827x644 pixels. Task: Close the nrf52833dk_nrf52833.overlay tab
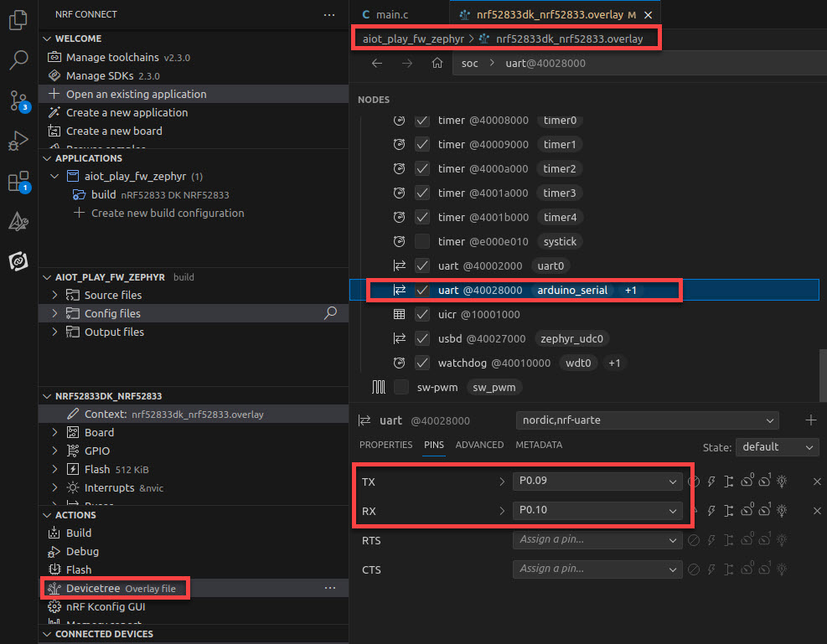coord(649,15)
